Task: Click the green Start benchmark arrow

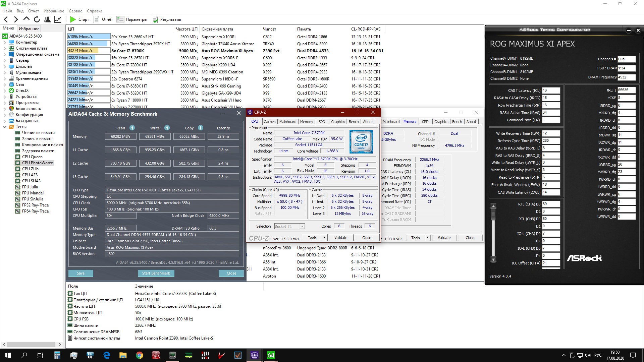Action: [x=73, y=19]
